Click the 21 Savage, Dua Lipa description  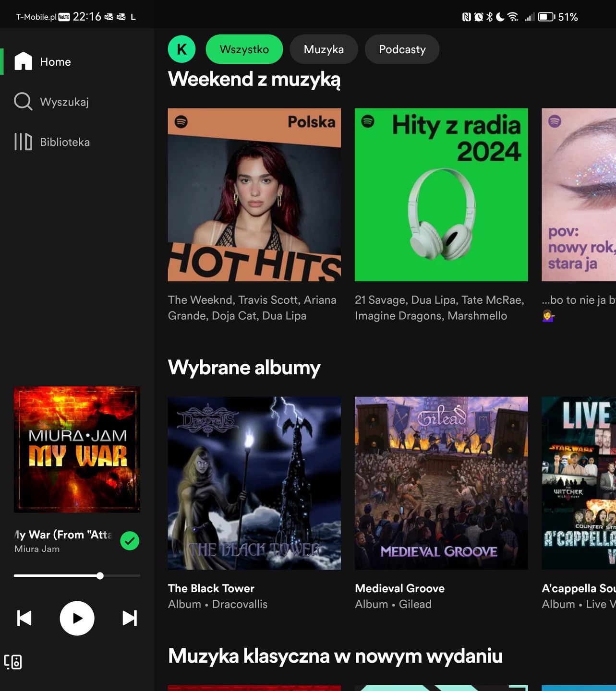[439, 308]
